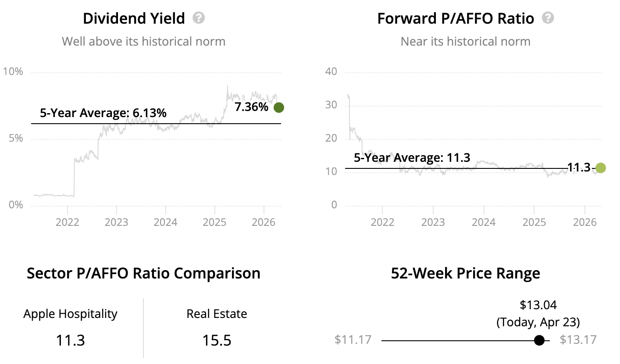The width and height of the screenshot is (620, 364).
Task: Click the Apple Hospitality 11.3 ratio value
Action: (x=70, y=340)
